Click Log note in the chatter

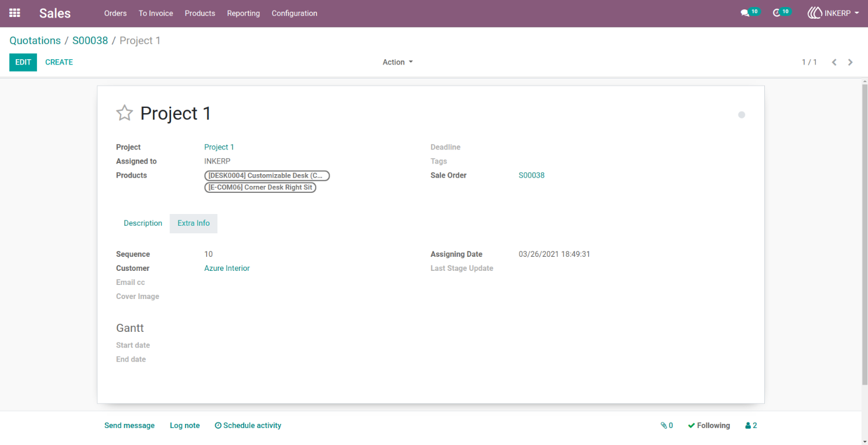pos(185,426)
